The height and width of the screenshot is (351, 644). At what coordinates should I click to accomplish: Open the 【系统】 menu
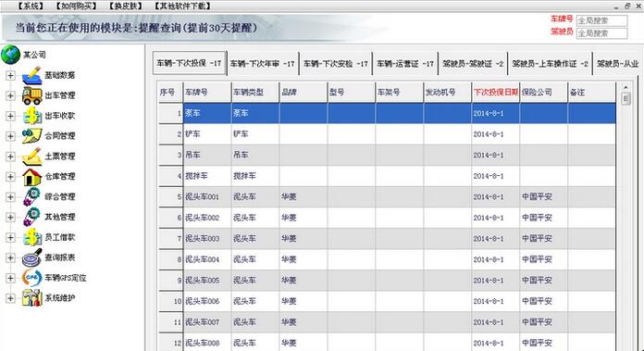coord(31,6)
